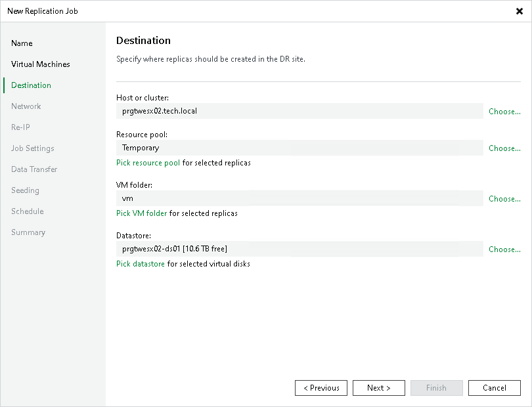Screen dimensions: 532x407
Task: Select the Job Settings step
Action: tap(32, 148)
